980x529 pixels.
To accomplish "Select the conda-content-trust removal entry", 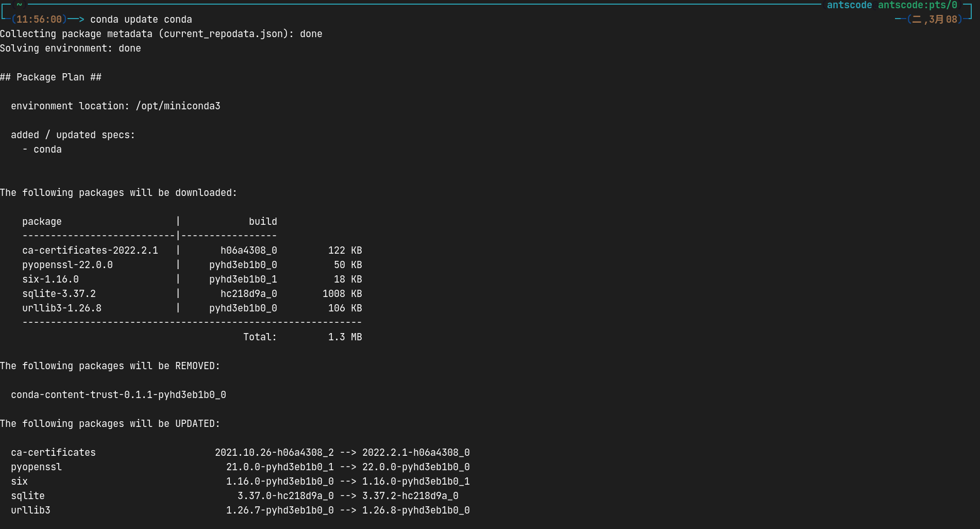I will [119, 394].
